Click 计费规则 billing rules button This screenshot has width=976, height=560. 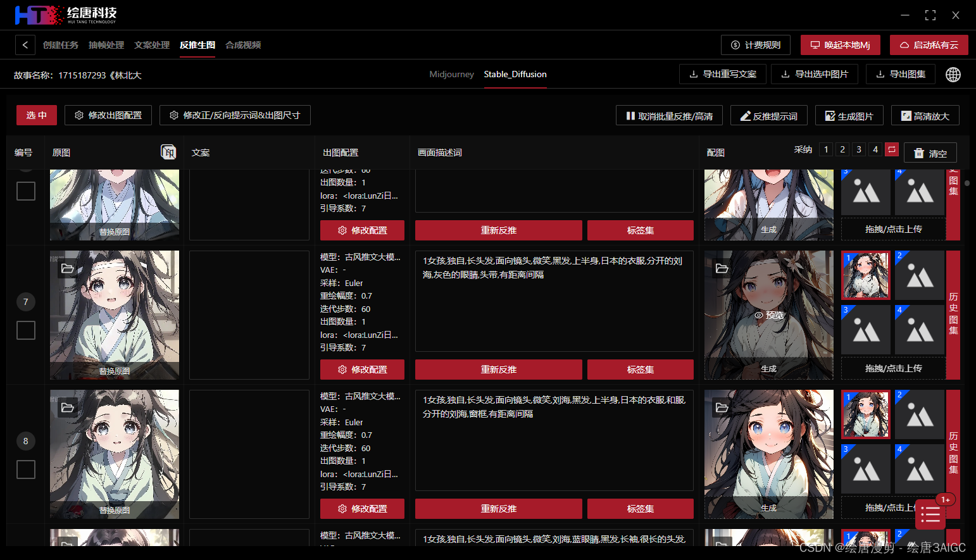[x=756, y=45]
